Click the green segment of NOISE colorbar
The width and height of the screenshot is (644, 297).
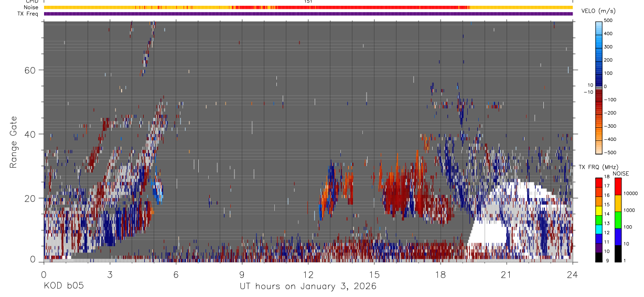618,219
